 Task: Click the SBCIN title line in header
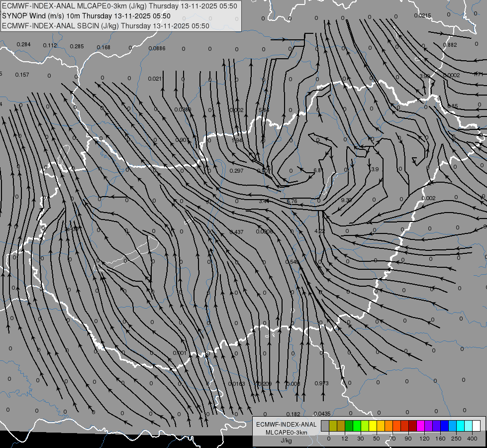tap(105, 26)
